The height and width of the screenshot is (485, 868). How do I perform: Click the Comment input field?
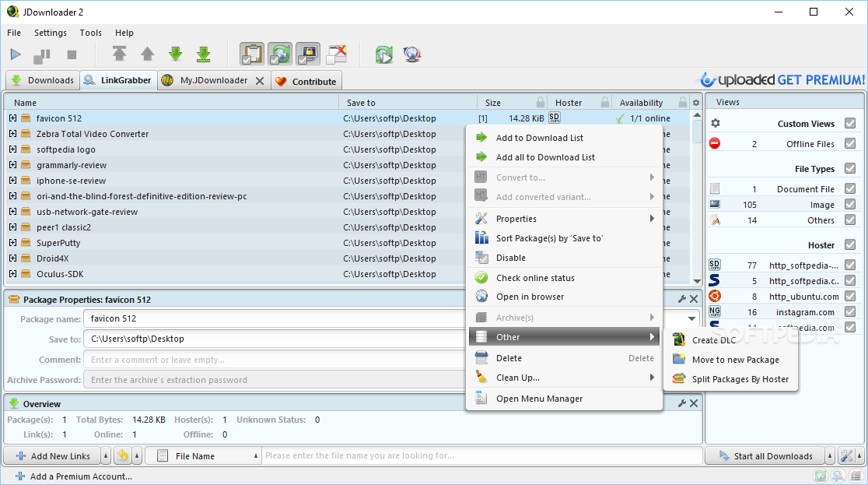(x=274, y=360)
